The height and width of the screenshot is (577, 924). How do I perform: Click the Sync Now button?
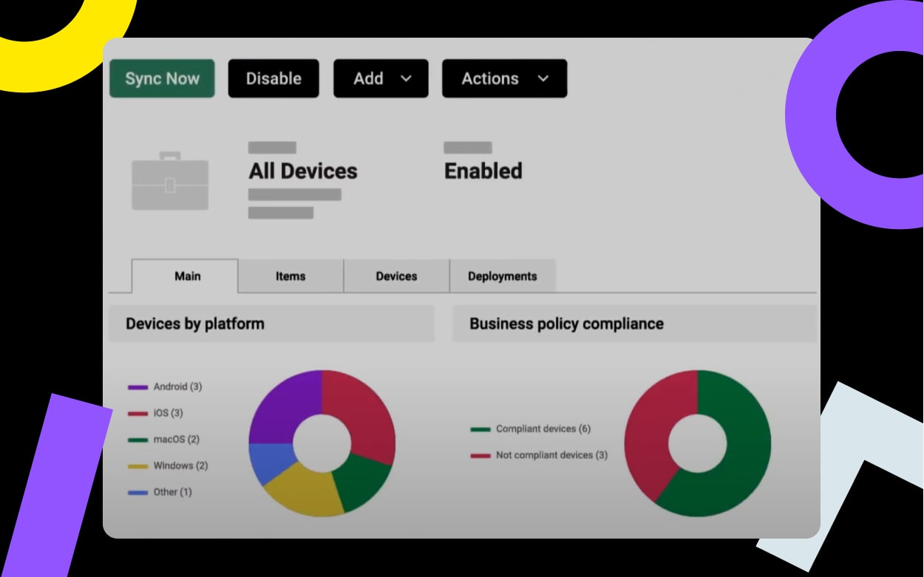click(161, 78)
